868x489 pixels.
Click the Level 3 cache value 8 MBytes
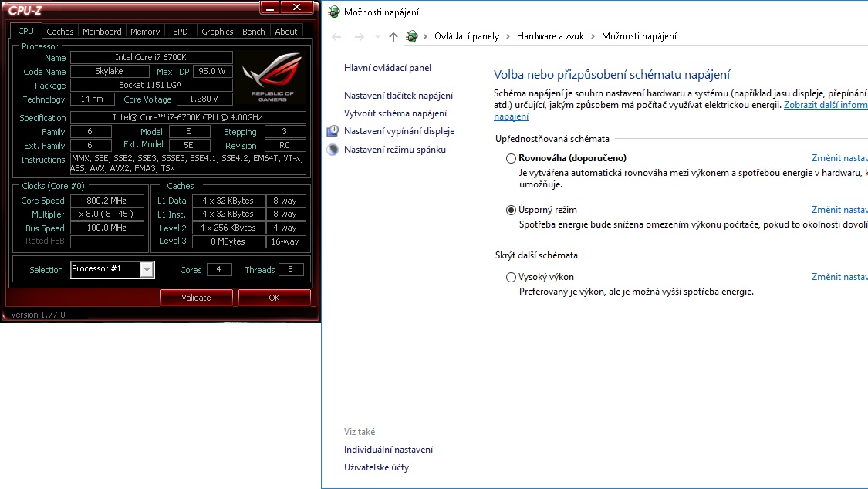[x=228, y=241]
